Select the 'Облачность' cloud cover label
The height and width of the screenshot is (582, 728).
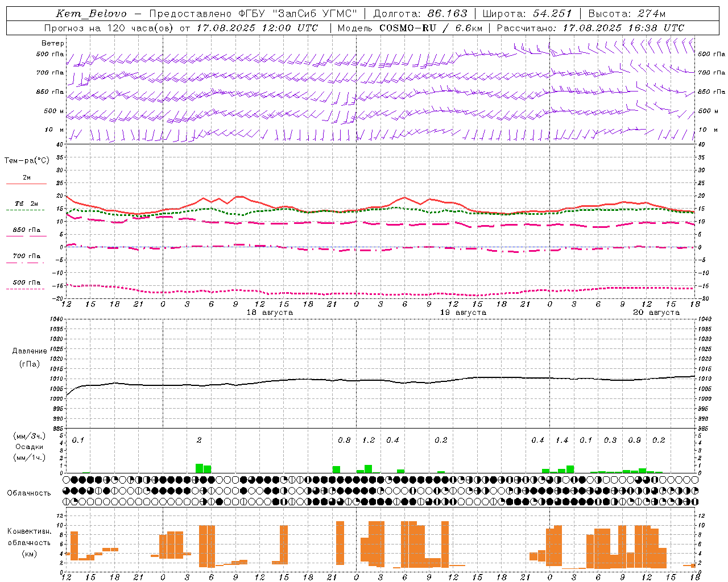tap(29, 493)
